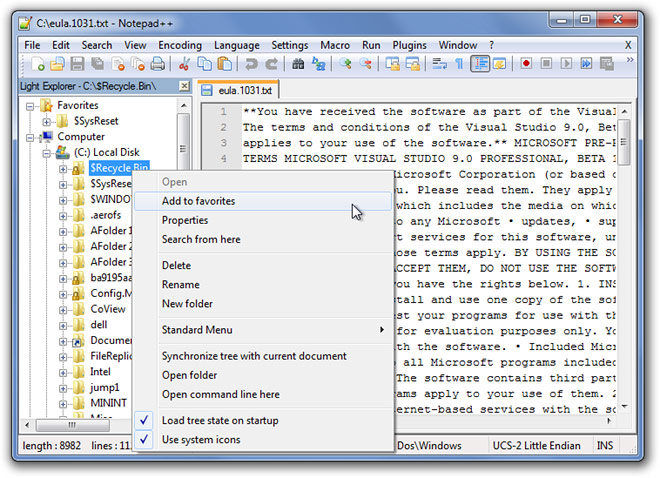Collapse the Computer tree node
The height and width of the screenshot is (478, 660).
point(30,138)
